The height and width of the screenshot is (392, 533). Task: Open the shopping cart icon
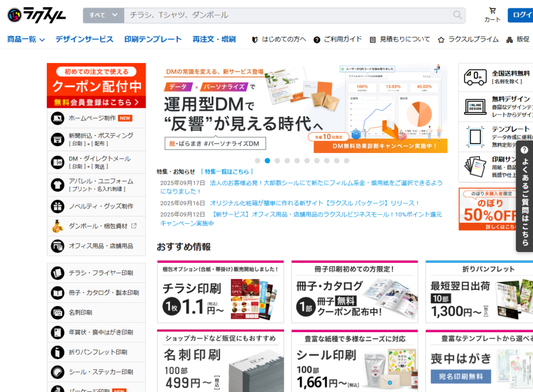tap(492, 11)
